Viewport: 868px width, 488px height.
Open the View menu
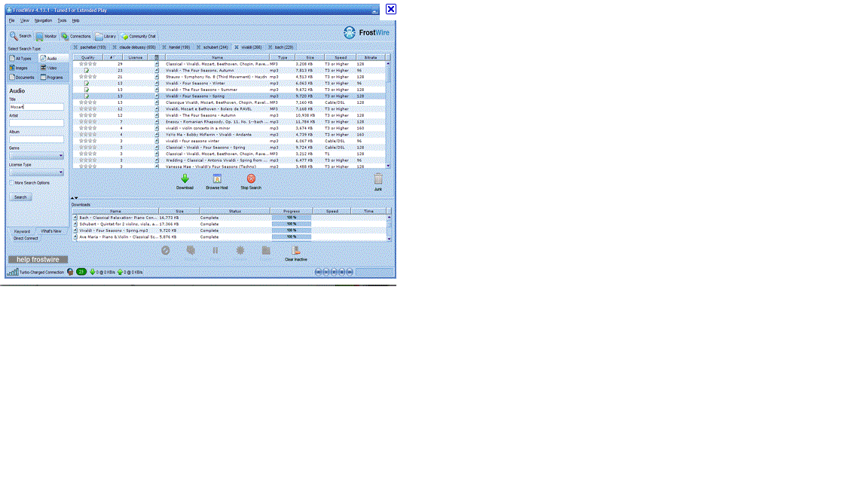(x=25, y=20)
